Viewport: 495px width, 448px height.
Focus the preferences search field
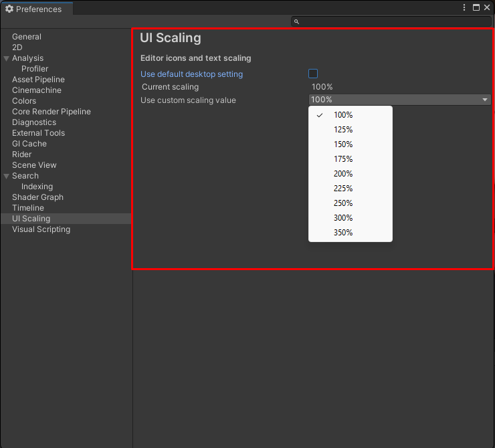391,22
